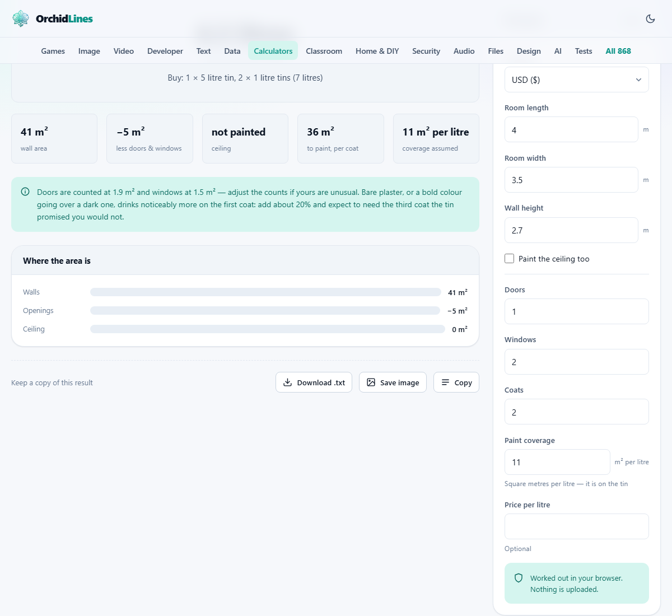
Task: Click the 'Worked out in your browser' note
Action: point(576,584)
